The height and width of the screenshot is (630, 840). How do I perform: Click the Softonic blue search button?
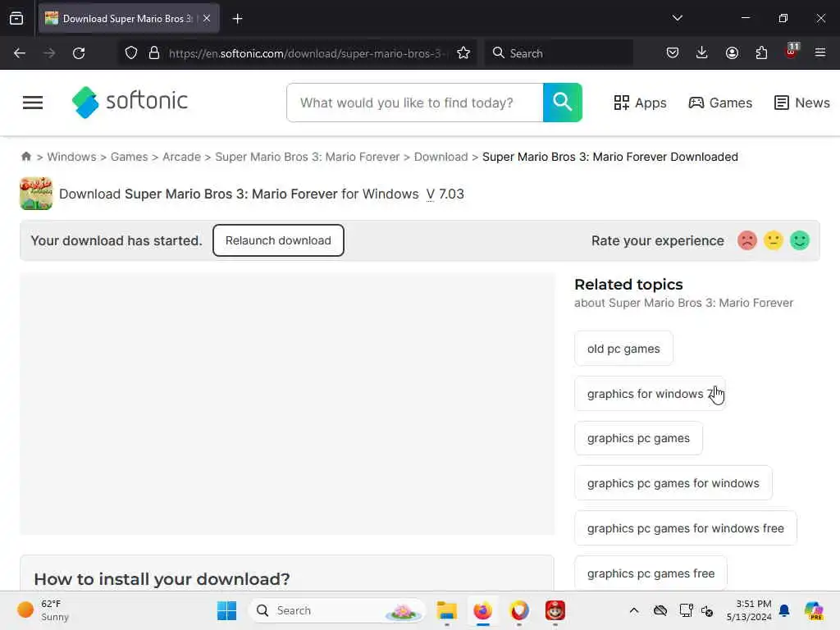[563, 103]
